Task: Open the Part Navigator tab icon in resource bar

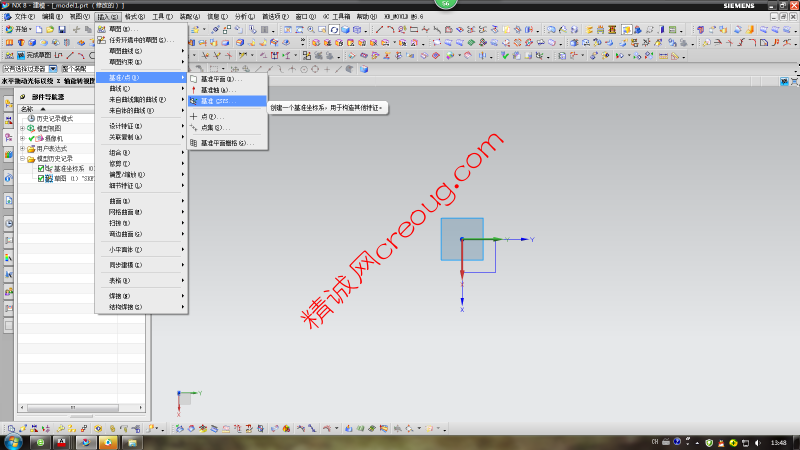Action: [x=9, y=137]
